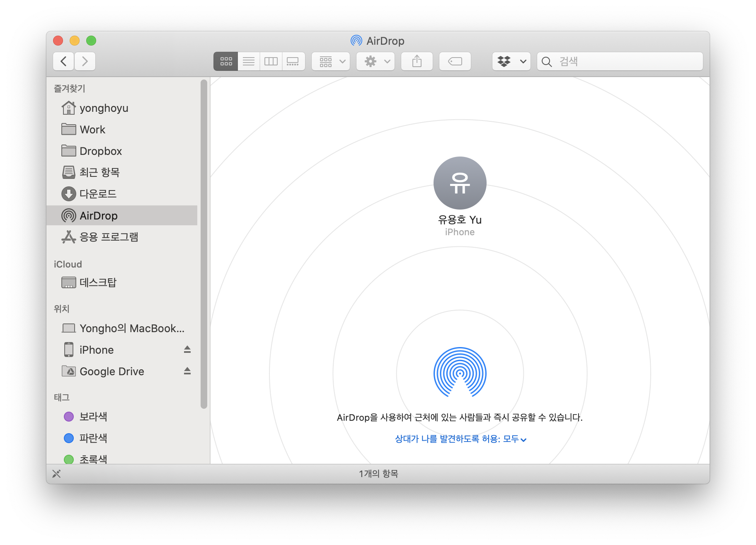Select the 초록색 green tag
This screenshot has width=756, height=545.
(122, 459)
